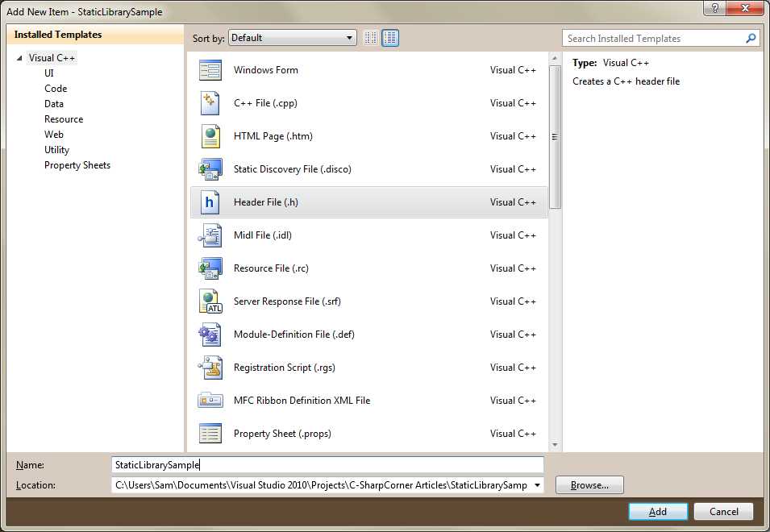Click inside the Name input field

(x=323, y=464)
